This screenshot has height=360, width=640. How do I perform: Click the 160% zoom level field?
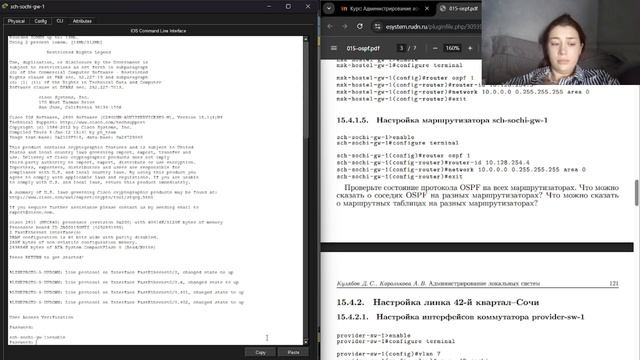click(452, 48)
